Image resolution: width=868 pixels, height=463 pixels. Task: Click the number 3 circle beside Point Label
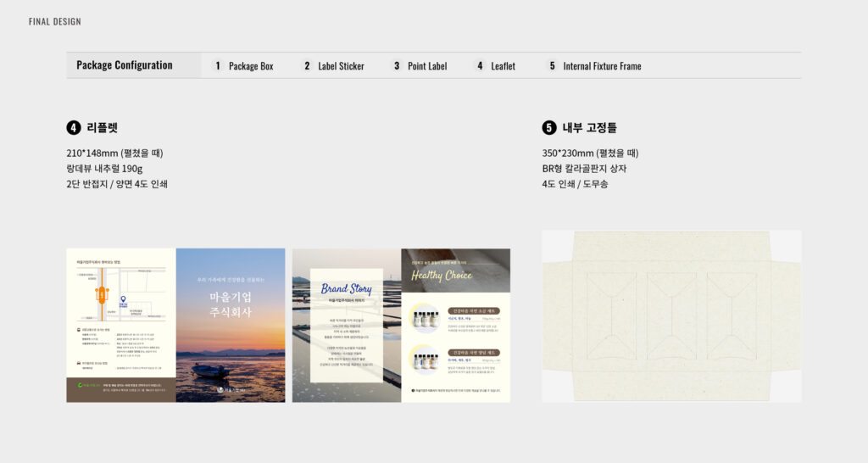pyautogui.click(x=397, y=66)
